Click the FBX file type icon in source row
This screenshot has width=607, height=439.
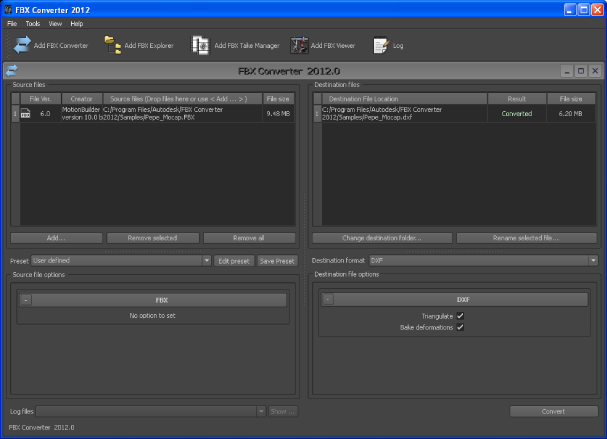pyautogui.click(x=25, y=113)
